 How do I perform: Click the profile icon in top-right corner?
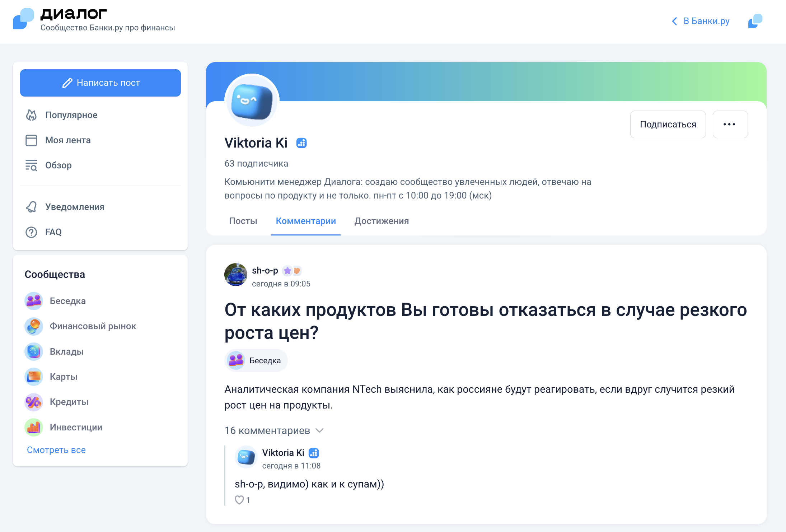click(x=755, y=21)
